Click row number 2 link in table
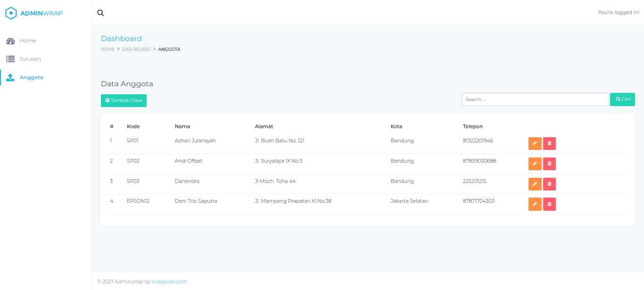644x290 pixels. point(111,161)
